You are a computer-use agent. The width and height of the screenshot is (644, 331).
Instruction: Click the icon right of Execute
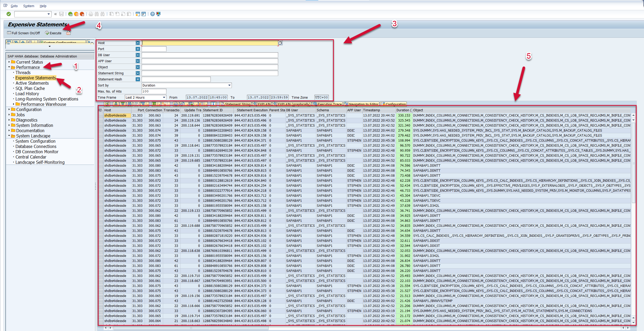click(69, 33)
